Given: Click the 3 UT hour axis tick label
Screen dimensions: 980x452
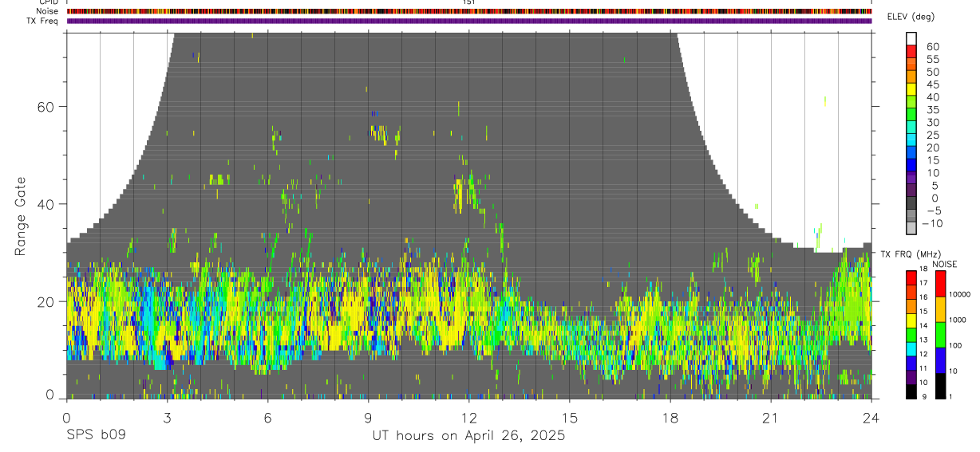Looking at the screenshot, I should coord(168,417).
